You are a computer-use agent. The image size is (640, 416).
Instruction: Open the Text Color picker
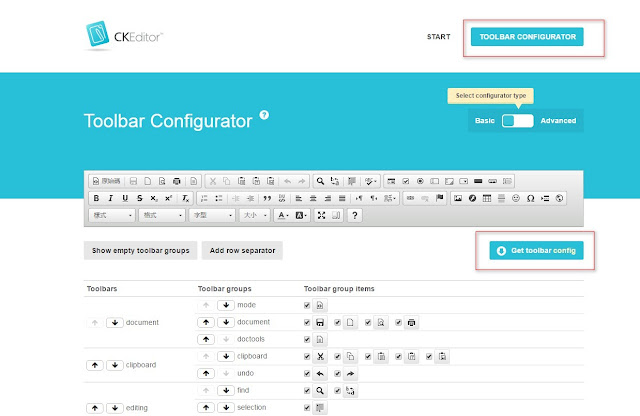(x=283, y=215)
